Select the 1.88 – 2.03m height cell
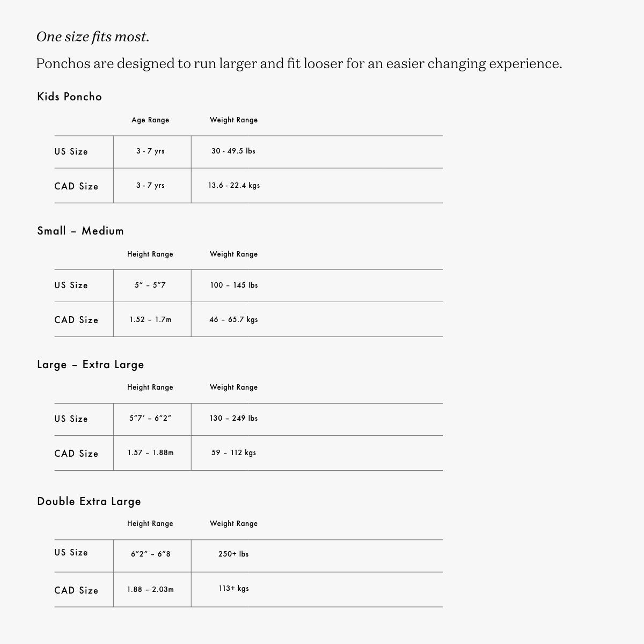The height and width of the screenshot is (644, 644). pos(151,589)
